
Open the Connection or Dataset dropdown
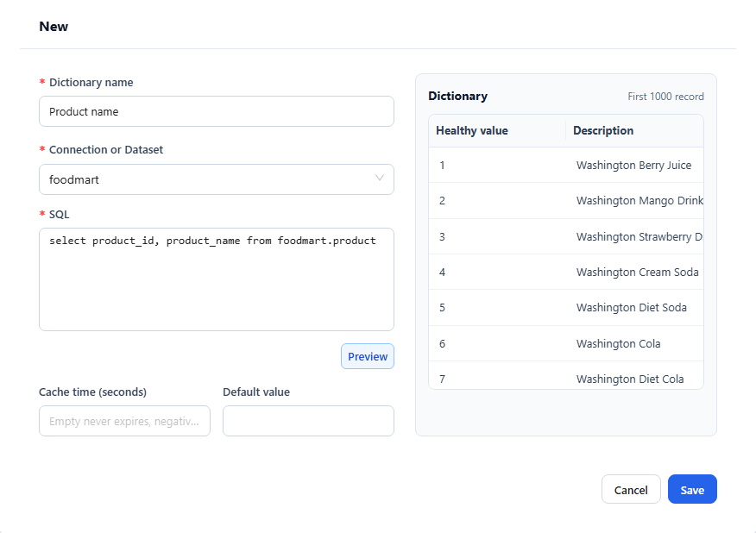[x=217, y=179]
